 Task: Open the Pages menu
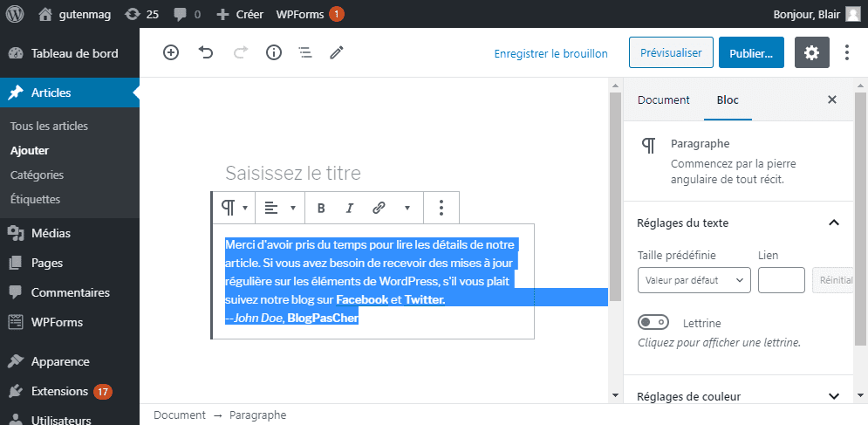pos(70,263)
